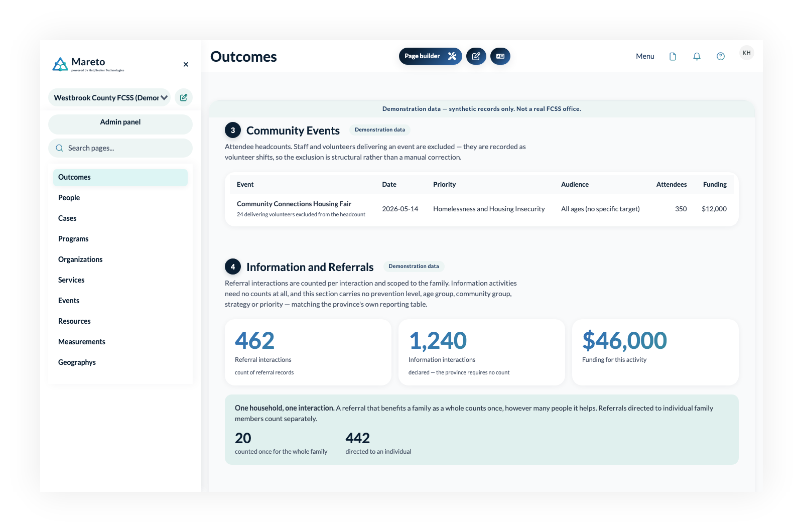Click the Community Events heading

pos(293,130)
